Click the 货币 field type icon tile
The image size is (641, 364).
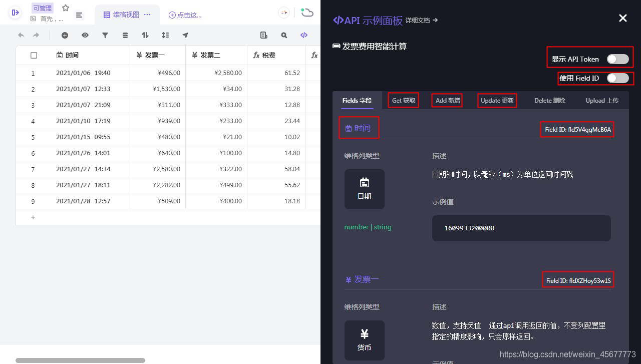pyautogui.click(x=365, y=340)
